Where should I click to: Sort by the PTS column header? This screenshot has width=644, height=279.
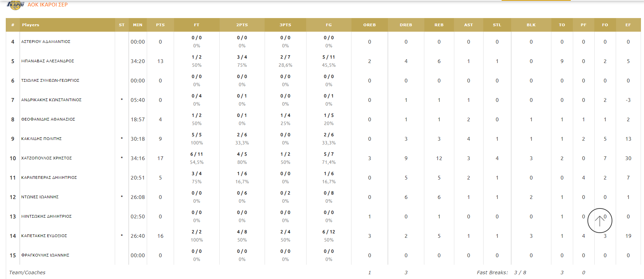click(160, 25)
